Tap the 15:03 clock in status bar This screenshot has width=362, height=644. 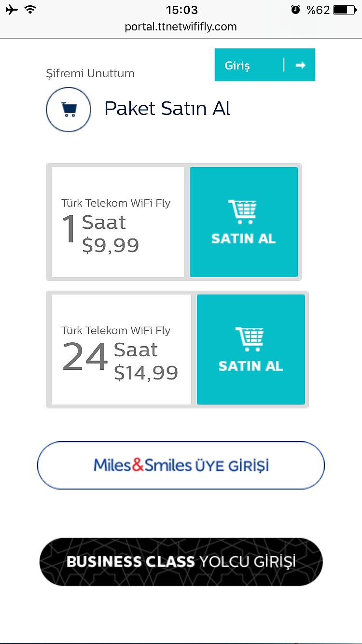tap(181, 10)
